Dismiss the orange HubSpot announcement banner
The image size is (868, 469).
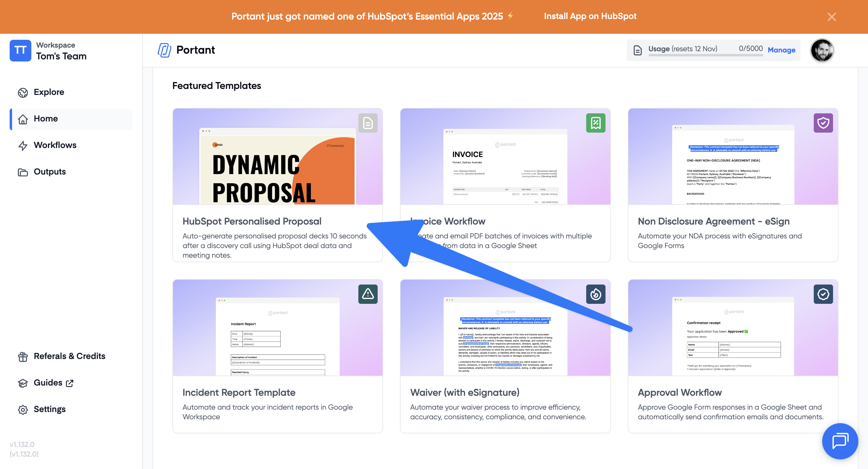pyautogui.click(x=831, y=17)
